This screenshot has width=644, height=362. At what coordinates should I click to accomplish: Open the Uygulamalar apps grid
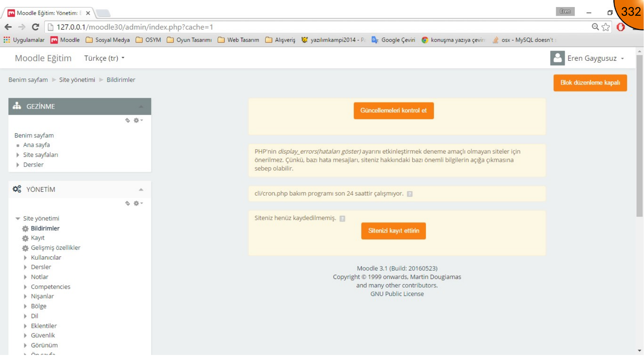click(x=24, y=40)
